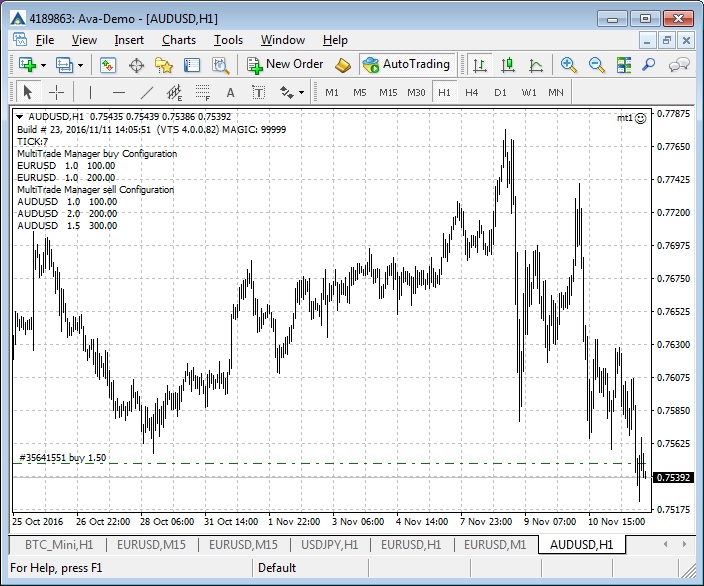The image size is (704, 586).
Task: Click the Arrows objects icon
Action: (286, 93)
